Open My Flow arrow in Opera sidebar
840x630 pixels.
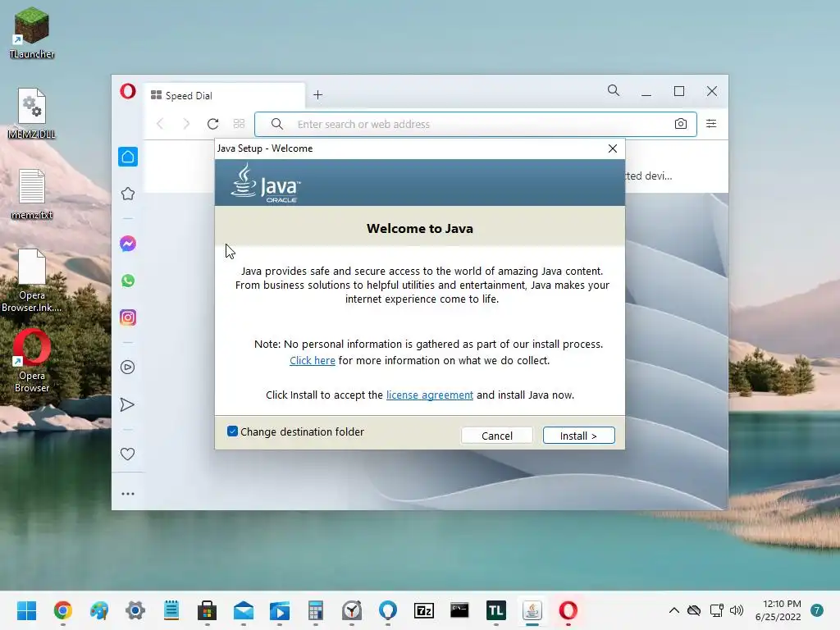[127, 404]
